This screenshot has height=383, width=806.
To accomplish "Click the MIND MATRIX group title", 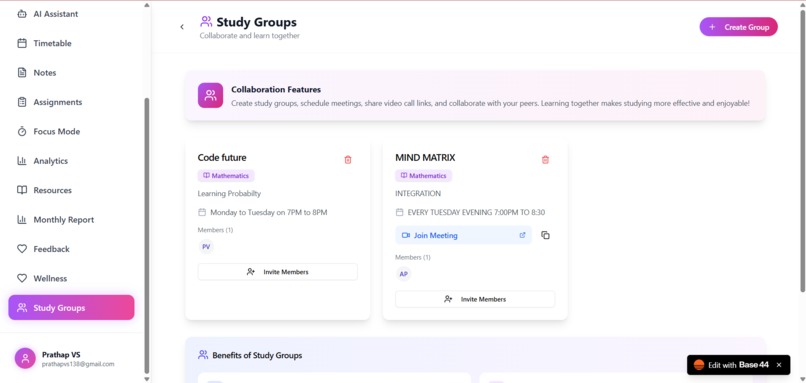I will coord(425,158).
